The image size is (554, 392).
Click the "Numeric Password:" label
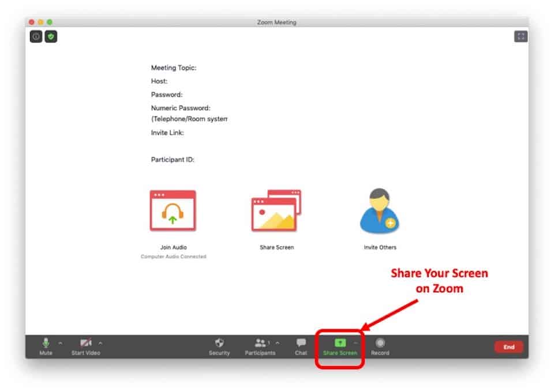click(x=181, y=108)
